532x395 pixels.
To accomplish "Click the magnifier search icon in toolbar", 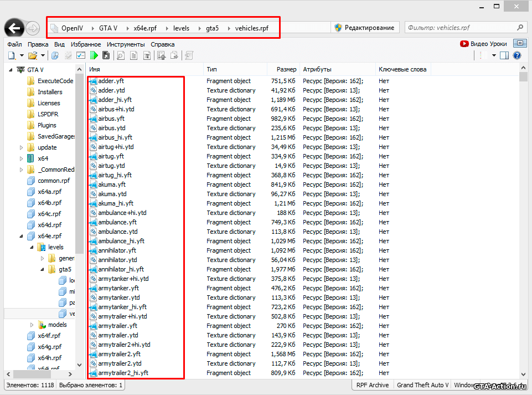I will click(55, 55).
